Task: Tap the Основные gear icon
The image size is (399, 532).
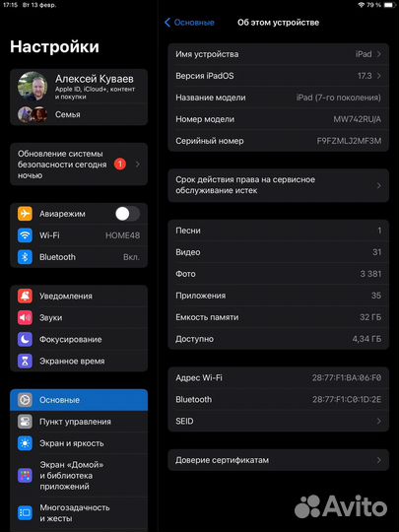Action: pos(25,400)
